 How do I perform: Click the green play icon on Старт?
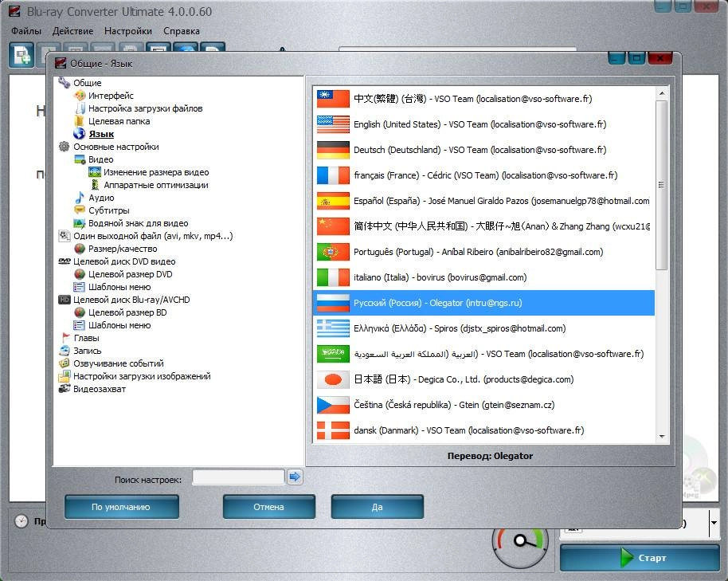point(627,557)
